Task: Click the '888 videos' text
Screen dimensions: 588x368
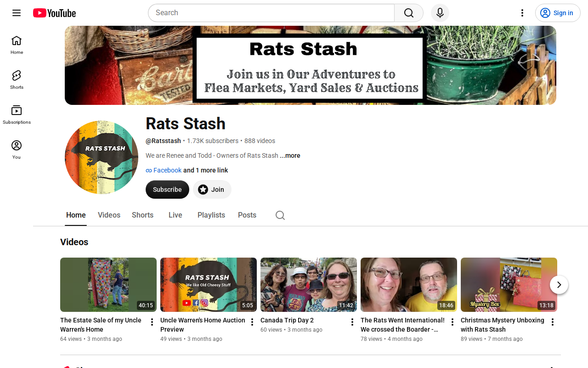Action: click(x=260, y=141)
